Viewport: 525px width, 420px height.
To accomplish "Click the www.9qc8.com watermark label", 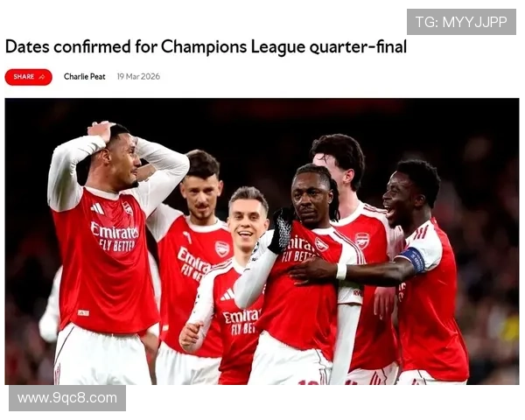I will (x=67, y=398).
